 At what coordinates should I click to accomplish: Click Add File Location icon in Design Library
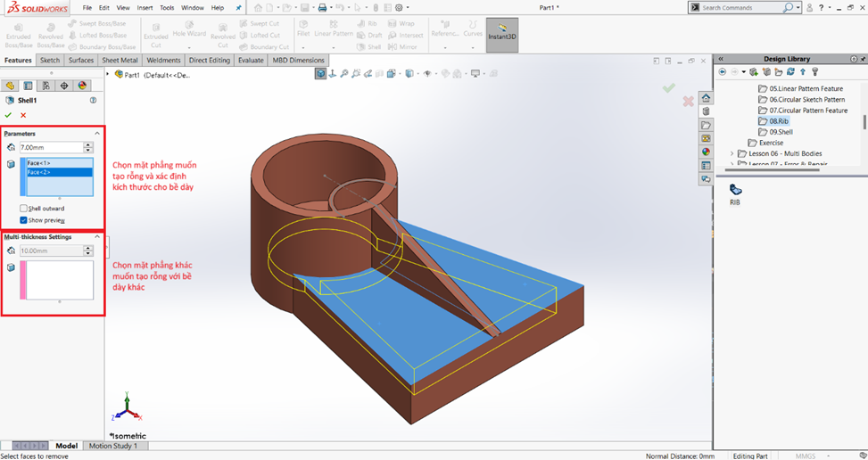tap(766, 72)
